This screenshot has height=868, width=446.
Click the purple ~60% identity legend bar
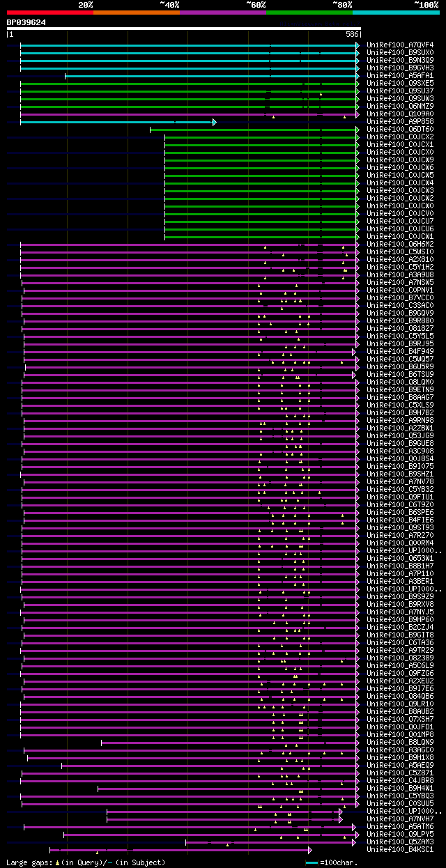tap(223, 13)
